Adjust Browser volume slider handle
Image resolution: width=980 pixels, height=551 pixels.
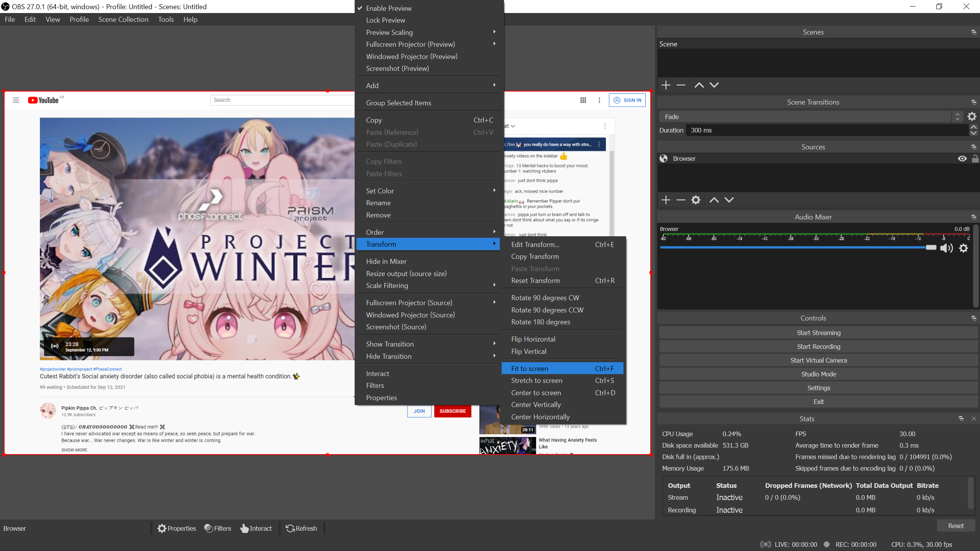pos(931,248)
